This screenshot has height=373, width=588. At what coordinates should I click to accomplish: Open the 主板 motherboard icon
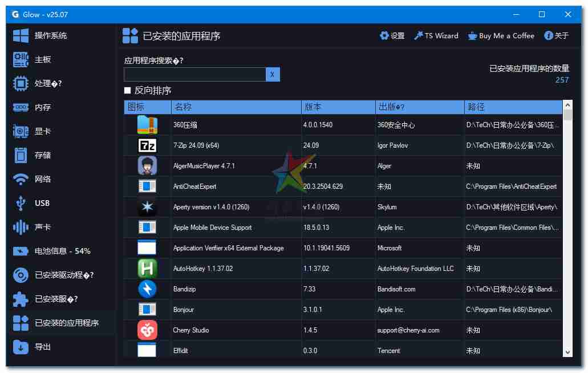pos(21,59)
